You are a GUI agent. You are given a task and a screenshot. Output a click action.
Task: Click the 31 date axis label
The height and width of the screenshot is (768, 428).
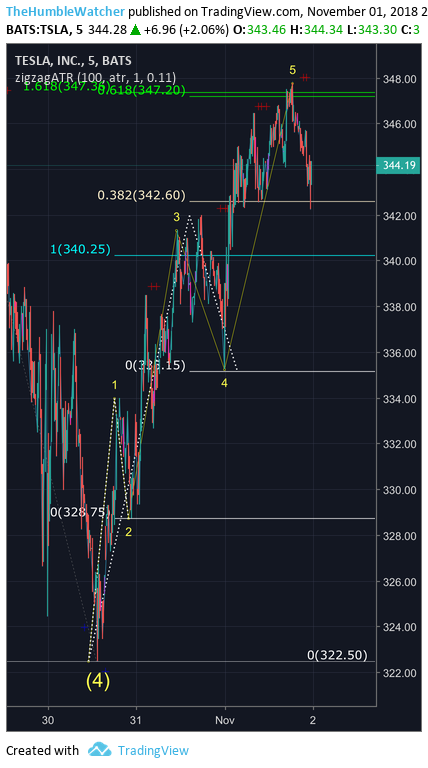(x=136, y=720)
